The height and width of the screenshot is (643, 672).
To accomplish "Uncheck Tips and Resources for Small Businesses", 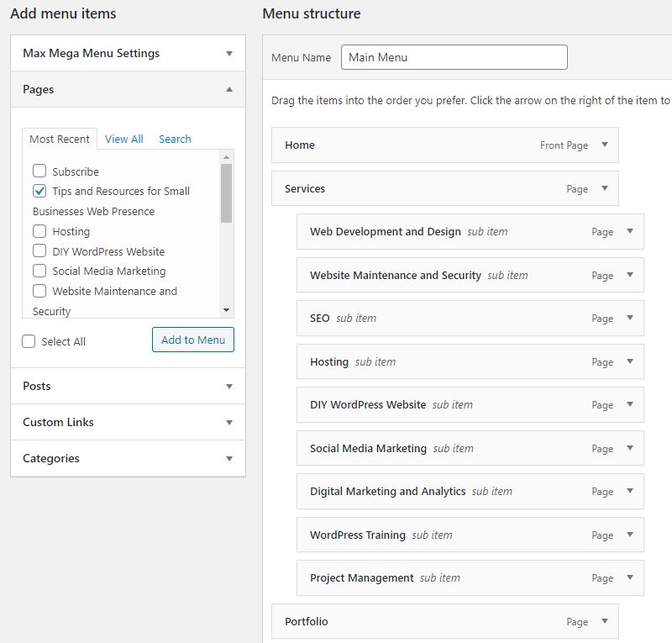I will pyautogui.click(x=38, y=191).
